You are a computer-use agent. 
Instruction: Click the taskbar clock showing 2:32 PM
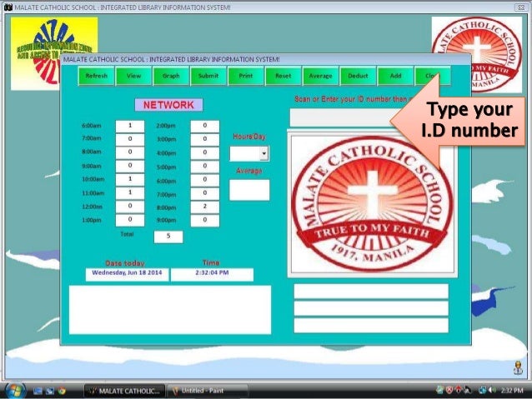click(512, 391)
